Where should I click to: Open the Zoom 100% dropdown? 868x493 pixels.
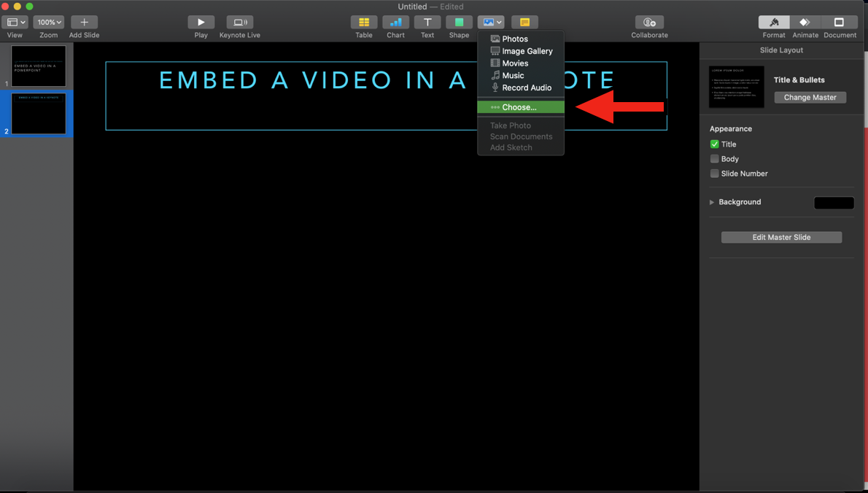[49, 23]
